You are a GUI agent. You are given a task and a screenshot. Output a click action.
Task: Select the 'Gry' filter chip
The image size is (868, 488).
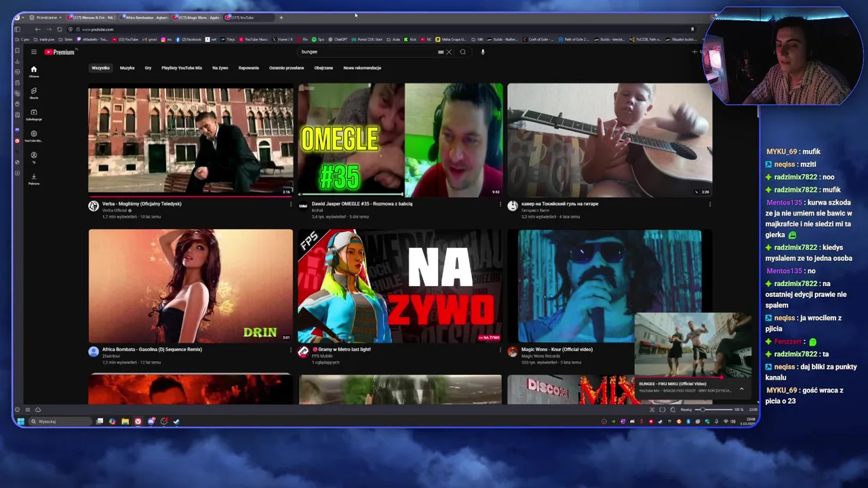tap(148, 68)
